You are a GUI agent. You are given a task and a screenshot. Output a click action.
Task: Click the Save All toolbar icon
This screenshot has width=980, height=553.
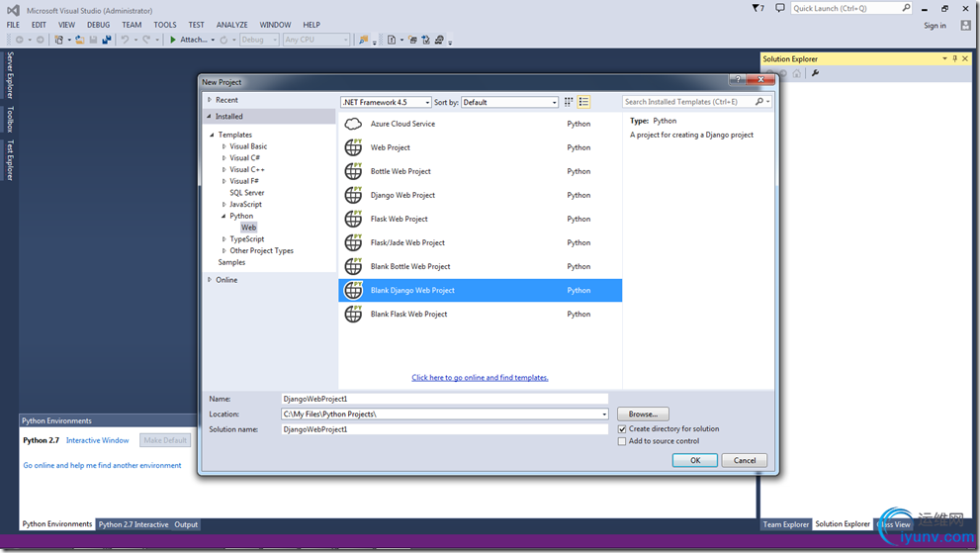coord(107,40)
